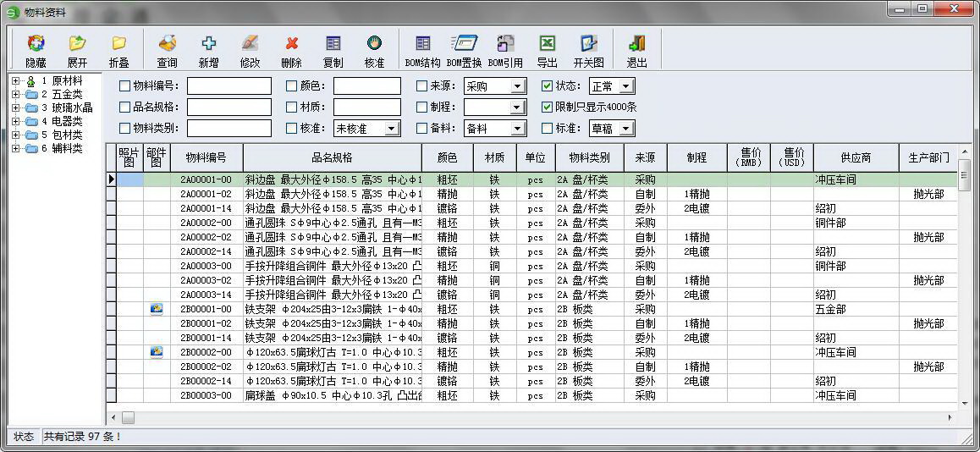This screenshot has height=452, width=980.
Task: Select the row 2B00001-14
Action: click(532, 338)
